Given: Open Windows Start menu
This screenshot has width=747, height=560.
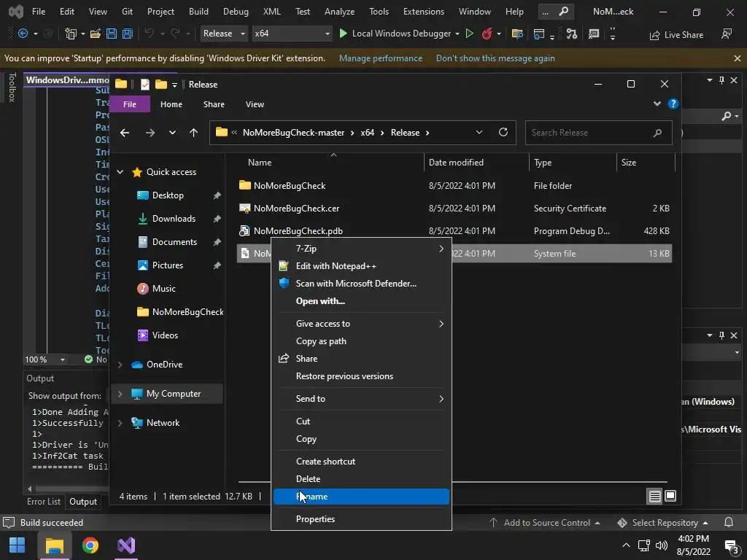Looking at the screenshot, I should coord(18,545).
